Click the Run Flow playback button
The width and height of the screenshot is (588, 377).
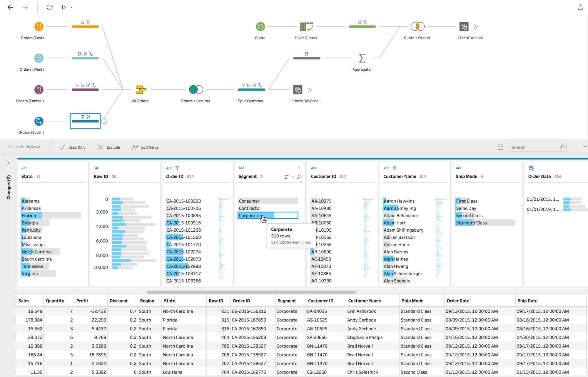pos(64,7)
